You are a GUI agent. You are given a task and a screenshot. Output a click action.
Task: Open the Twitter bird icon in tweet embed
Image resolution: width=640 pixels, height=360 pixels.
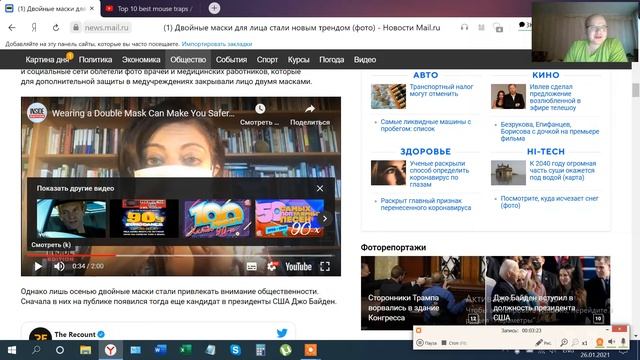pos(282,333)
